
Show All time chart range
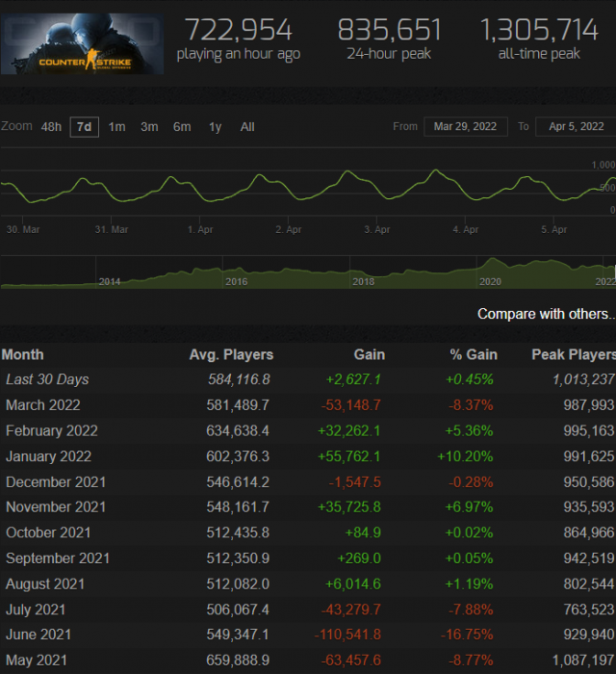pyautogui.click(x=247, y=127)
